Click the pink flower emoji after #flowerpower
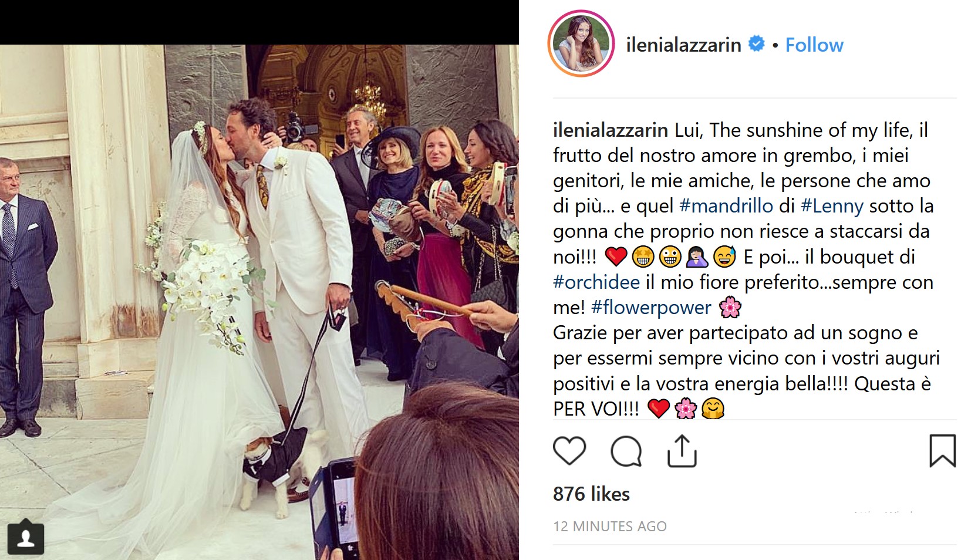The image size is (978, 560). point(730,307)
